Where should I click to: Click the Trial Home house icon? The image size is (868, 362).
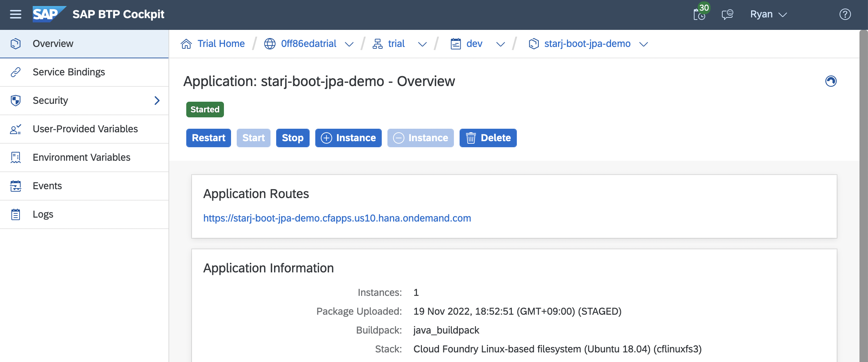(186, 44)
